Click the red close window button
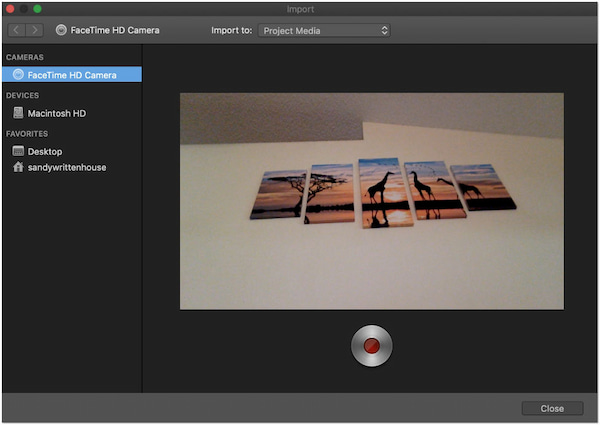600x425 pixels. pyautogui.click(x=10, y=9)
